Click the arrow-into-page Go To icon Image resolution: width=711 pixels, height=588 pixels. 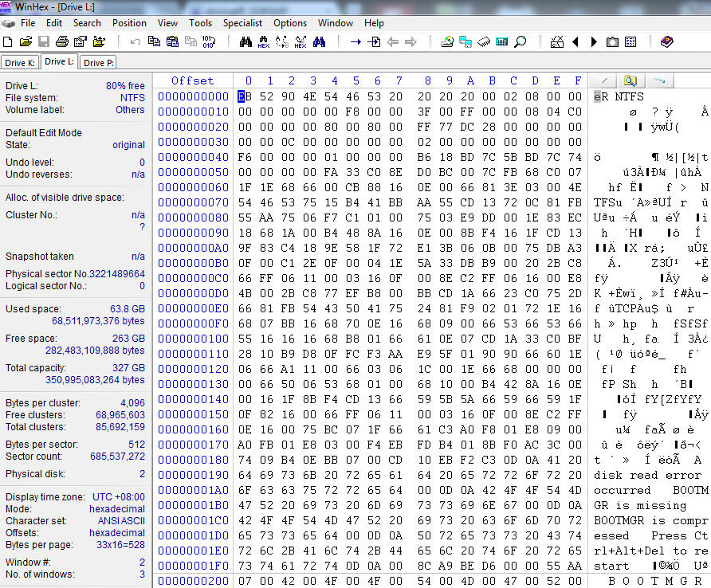point(374,42)
